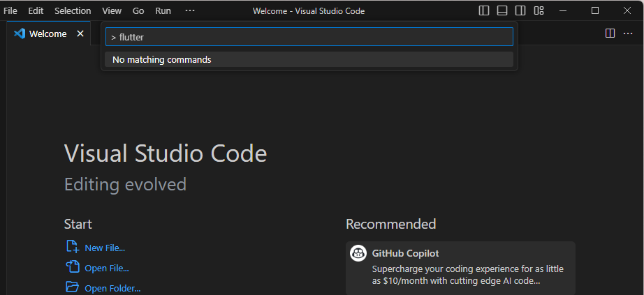
Task: Click the Supercharge your coding experience description
Action: pyautogui.click(x=468, y=275)
